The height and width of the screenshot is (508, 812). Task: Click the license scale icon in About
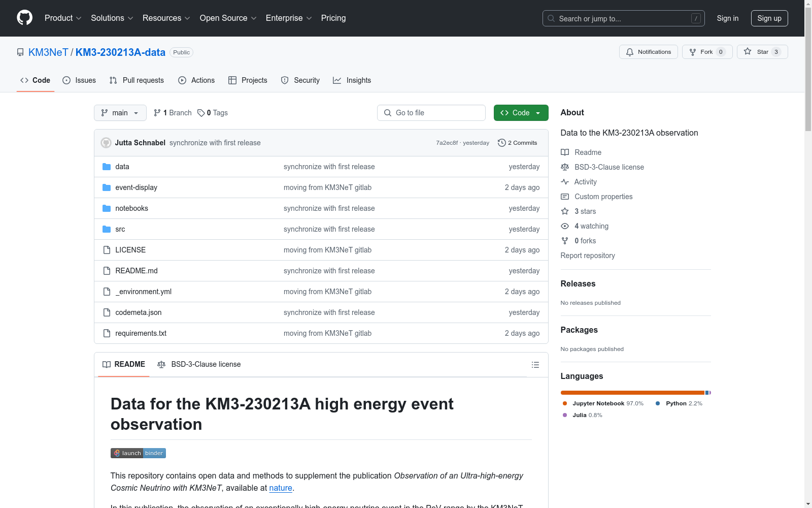565,167
